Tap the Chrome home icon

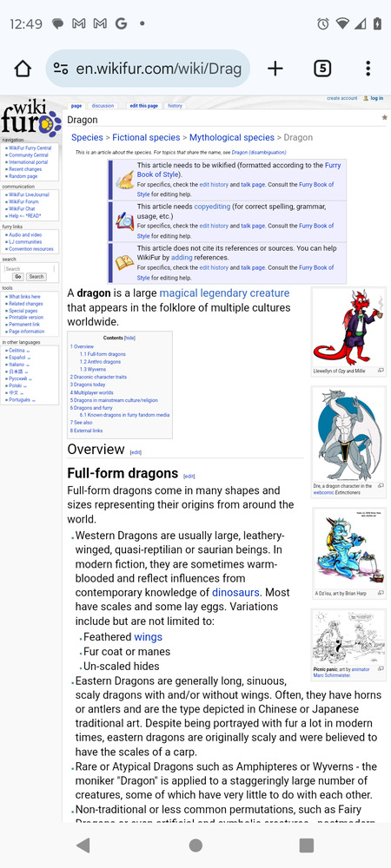click(23, 69)
